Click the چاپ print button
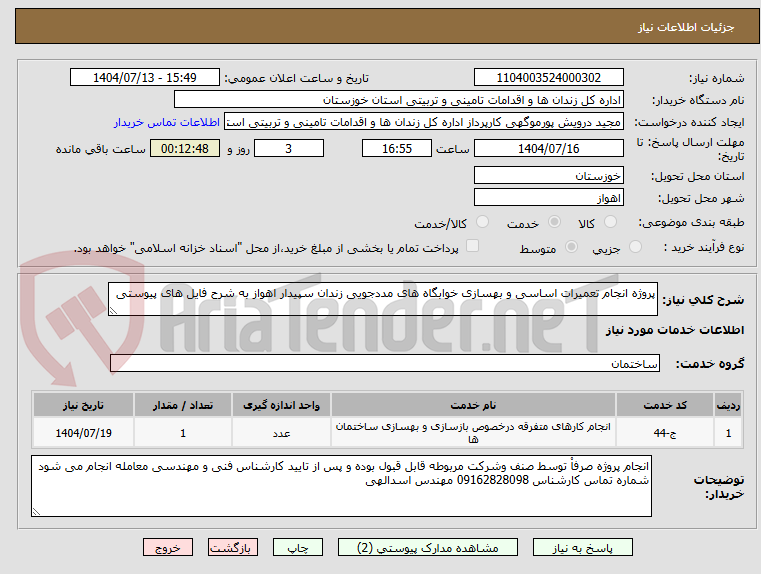Screen dimensions: 761x574 298,547
